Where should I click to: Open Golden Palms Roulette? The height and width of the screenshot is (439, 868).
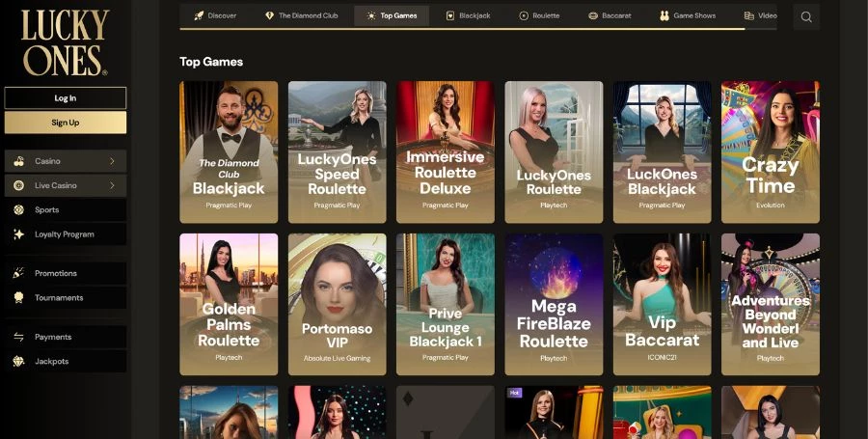[x=229, y=305]
